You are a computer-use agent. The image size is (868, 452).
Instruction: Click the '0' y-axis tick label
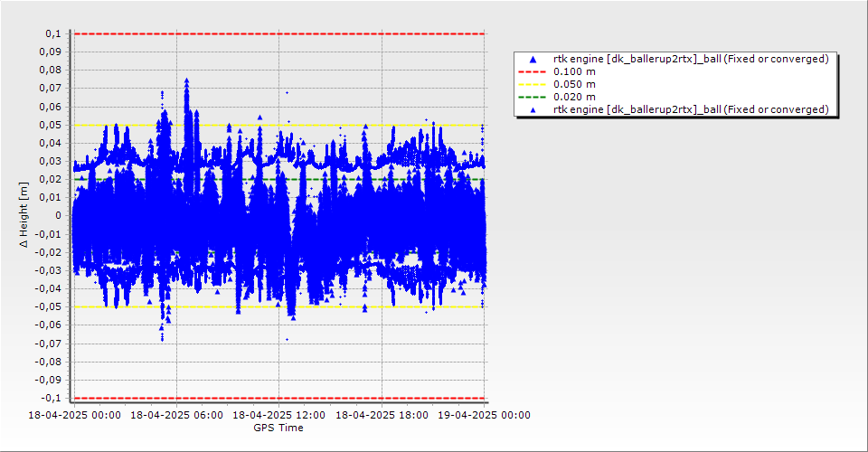pos(59,216)
